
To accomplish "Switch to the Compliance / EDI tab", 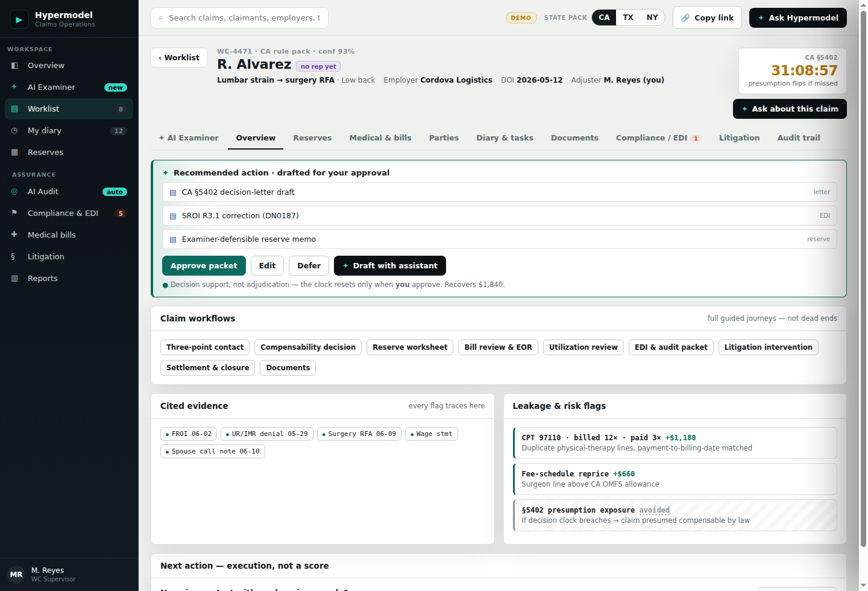I will point(658,138).
